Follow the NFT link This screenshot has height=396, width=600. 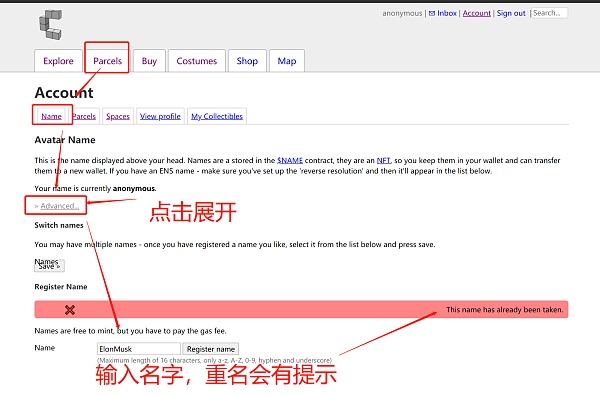point(383,160)
